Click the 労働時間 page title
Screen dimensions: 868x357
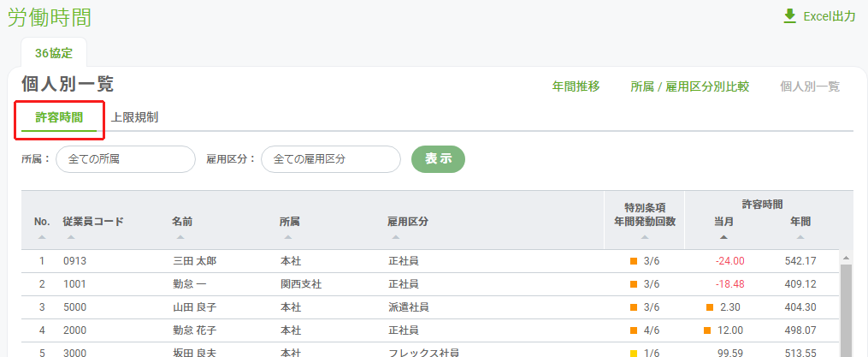coord(50,18)
